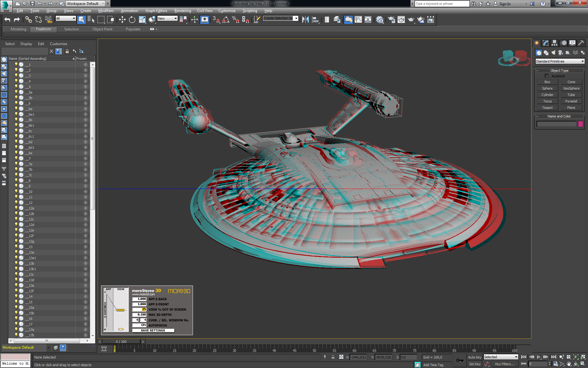Image resolution: width=588 pixels, height=368 pixels.
Task: Click the GeoSphere primitive button
Action: 571,88
